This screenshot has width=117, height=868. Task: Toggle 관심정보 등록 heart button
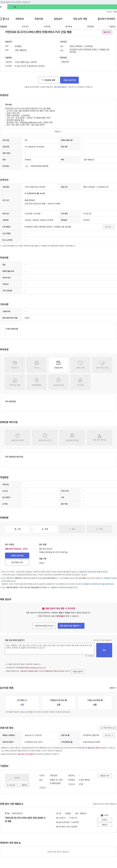point(48,80)
